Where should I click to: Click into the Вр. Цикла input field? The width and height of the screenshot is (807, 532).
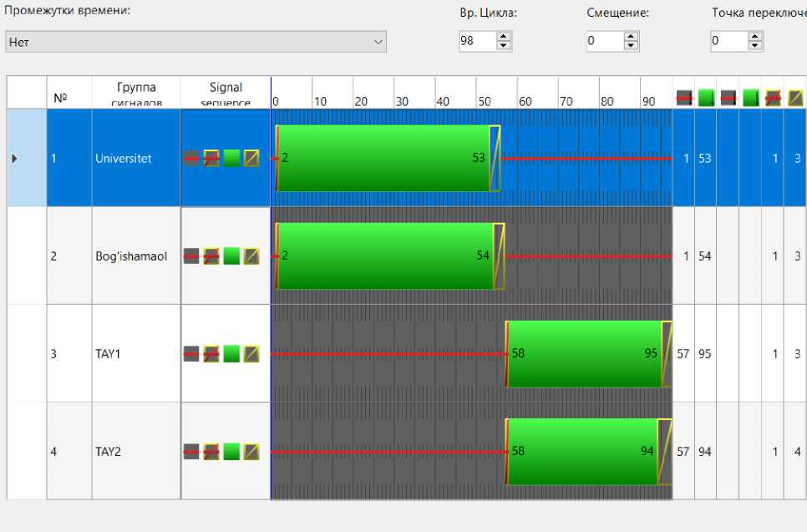coord(476,42)
